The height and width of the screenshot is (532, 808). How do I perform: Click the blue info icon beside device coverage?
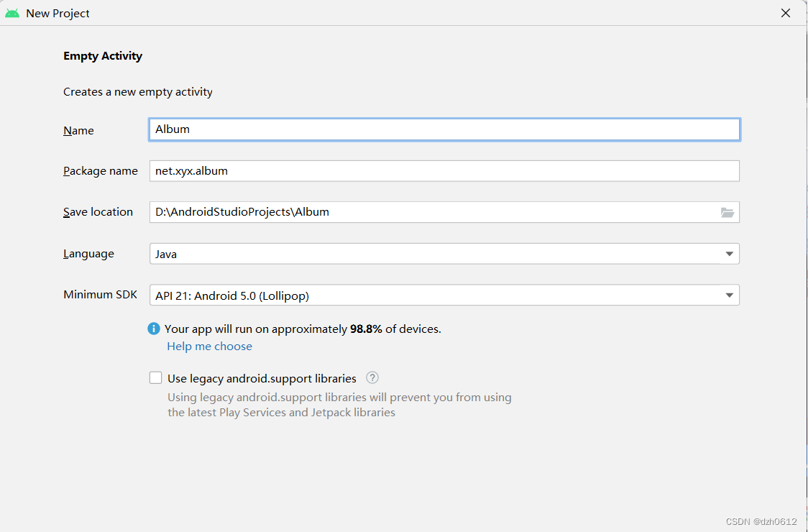click(x=154, y=329)
